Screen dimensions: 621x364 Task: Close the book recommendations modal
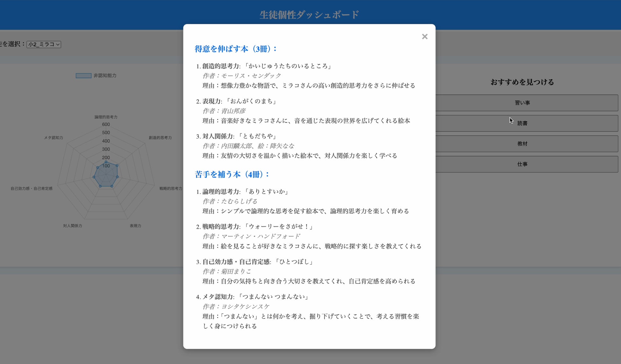[x=425, y=37]
